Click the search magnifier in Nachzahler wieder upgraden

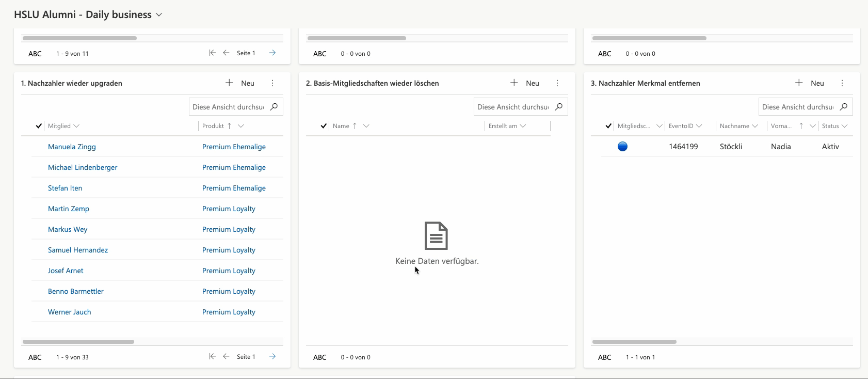click(x=274, y=107)
